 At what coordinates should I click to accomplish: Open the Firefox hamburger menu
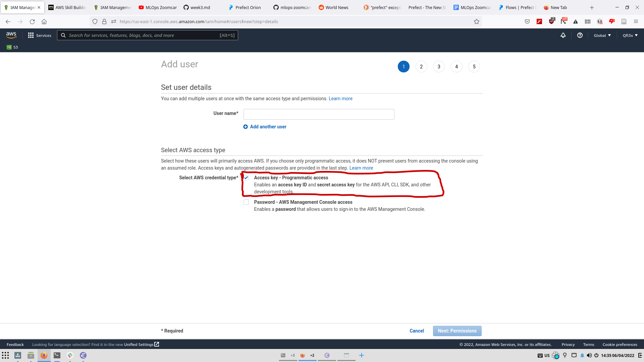tap(636, 21)
